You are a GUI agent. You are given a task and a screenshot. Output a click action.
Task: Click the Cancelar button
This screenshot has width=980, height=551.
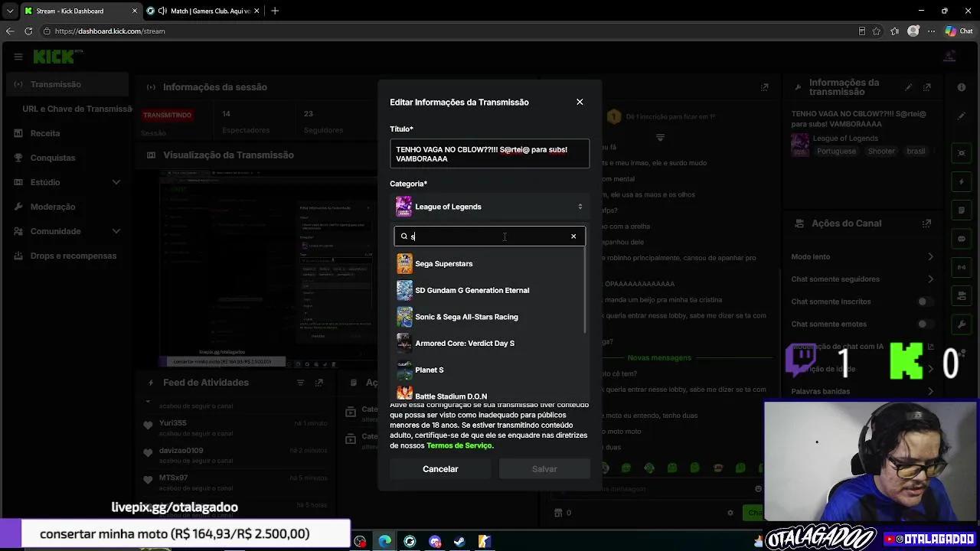(440, 469)
